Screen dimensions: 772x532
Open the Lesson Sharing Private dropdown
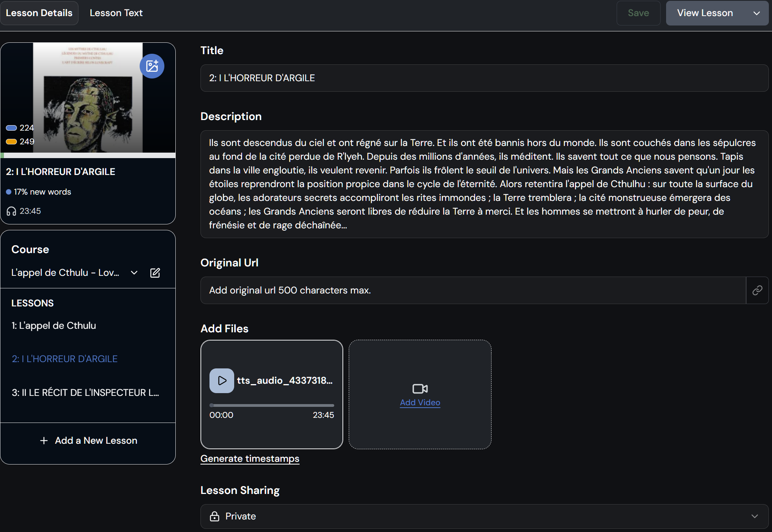pos(484,516)
